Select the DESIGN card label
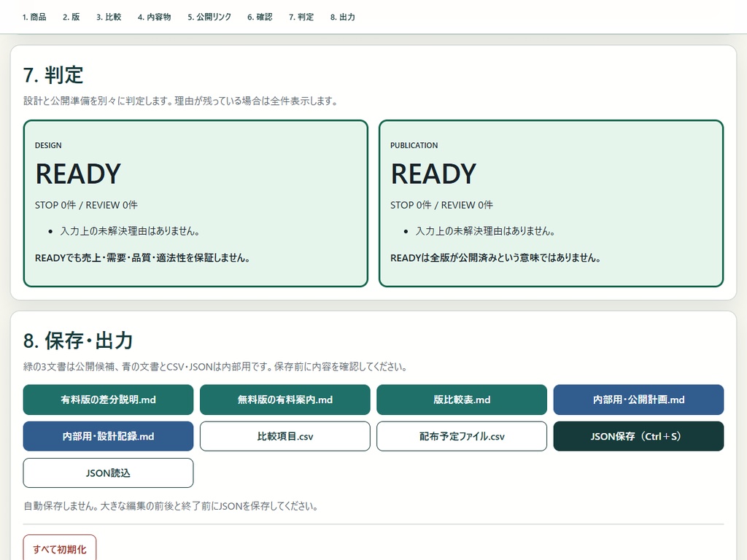Screen dimensions: 747x560 [48, 145]
